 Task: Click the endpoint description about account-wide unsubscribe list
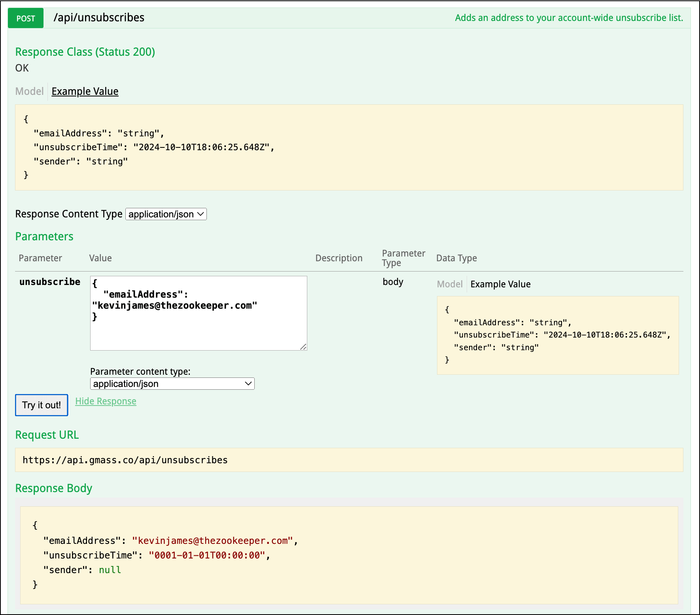click(x=569, y=18)
